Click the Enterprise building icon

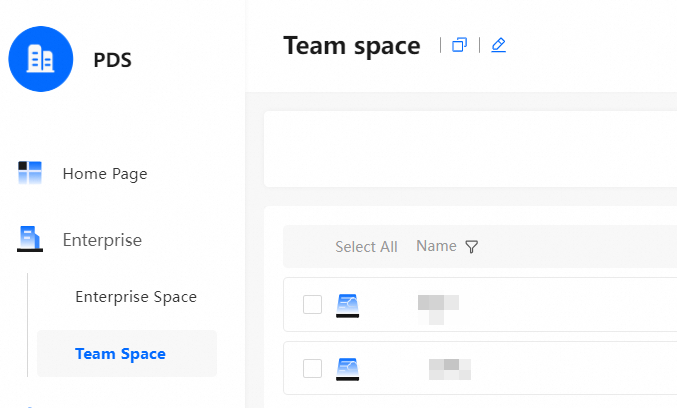coord(30,239)
